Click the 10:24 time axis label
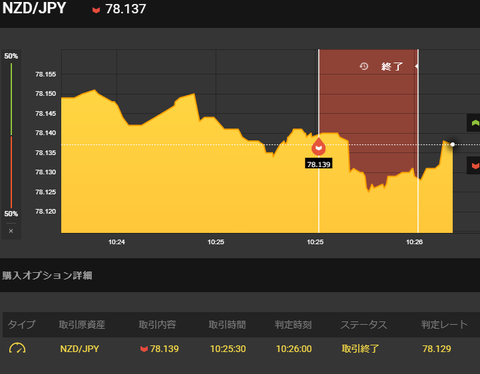Screen dimensions: 480x374 117,242
